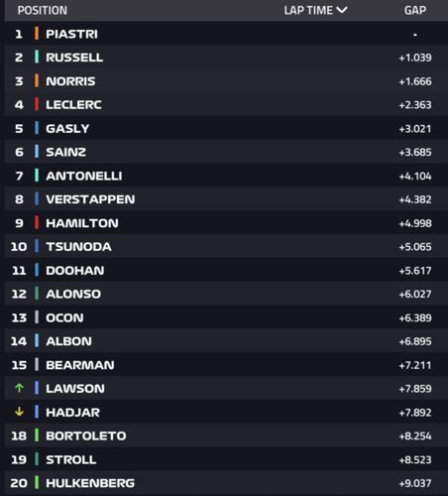The width and height of the screenshot is (448, 496).
Task: Click the green up arrow beside Lawson
Action: (19, 388)
